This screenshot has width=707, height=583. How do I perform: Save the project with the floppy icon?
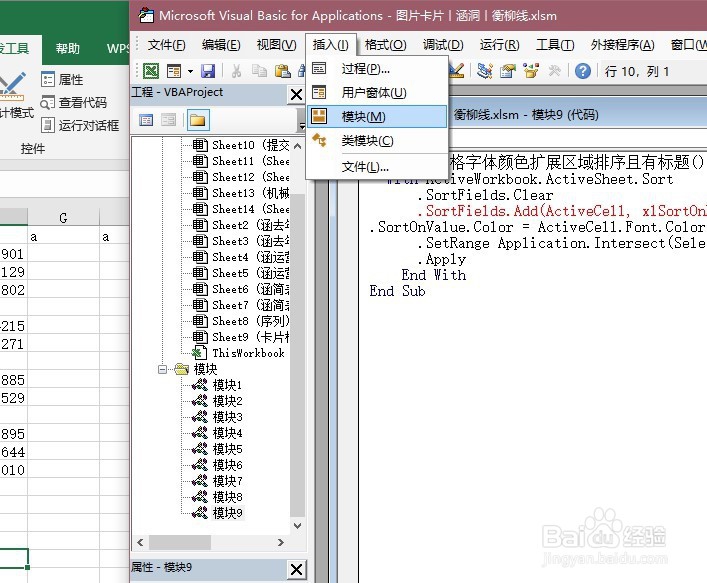coord(208,71)
